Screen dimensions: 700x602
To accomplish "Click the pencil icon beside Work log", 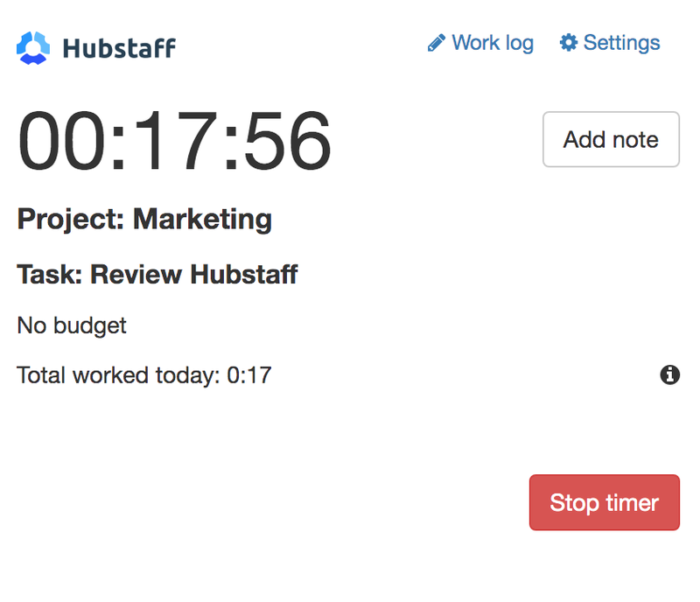I will tap(436, 43).
